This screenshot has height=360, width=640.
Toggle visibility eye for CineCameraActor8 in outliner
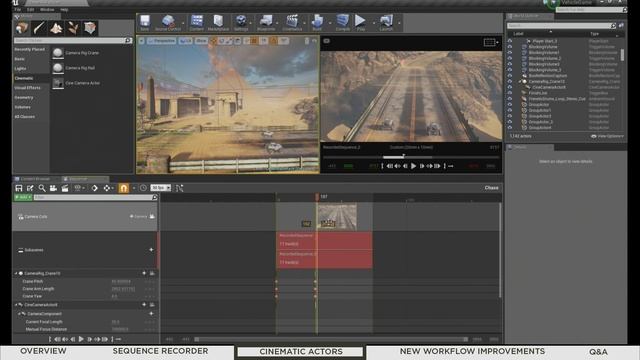(x=510, y=87)
